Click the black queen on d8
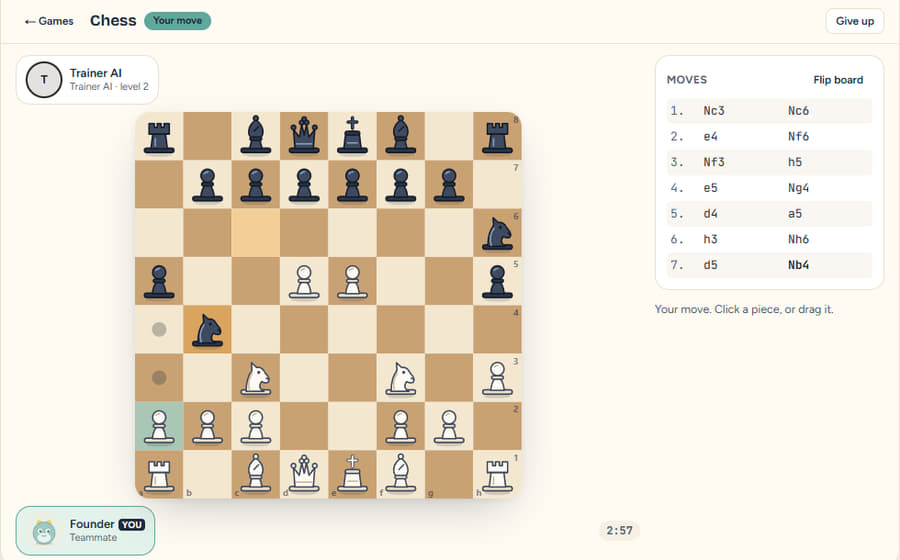This screenshot has height=560, width=900. point(304,137)
